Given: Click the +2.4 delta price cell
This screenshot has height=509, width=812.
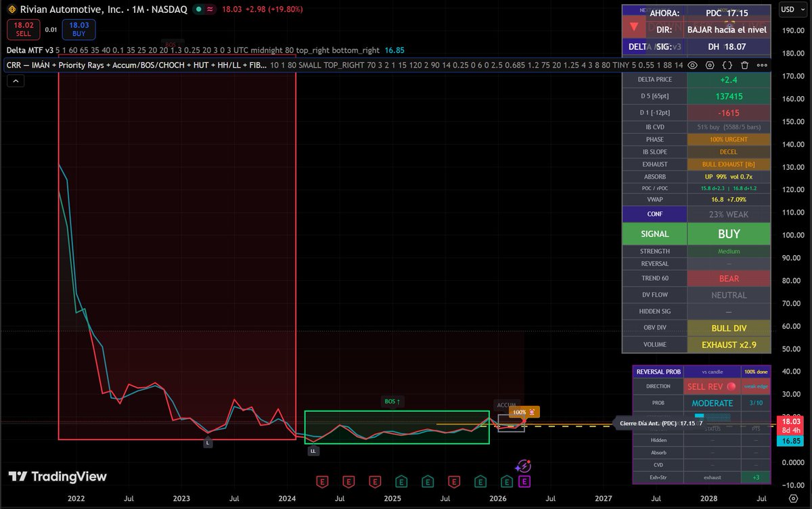Looking at the screenshot, I should 728,79.
